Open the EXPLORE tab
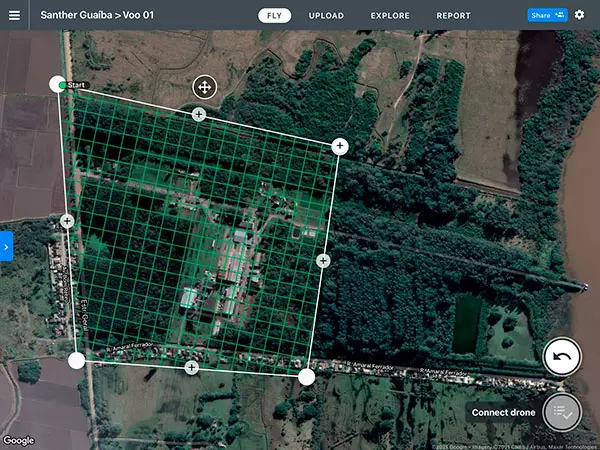Screen dimensions: 600x450 (390, 16)
